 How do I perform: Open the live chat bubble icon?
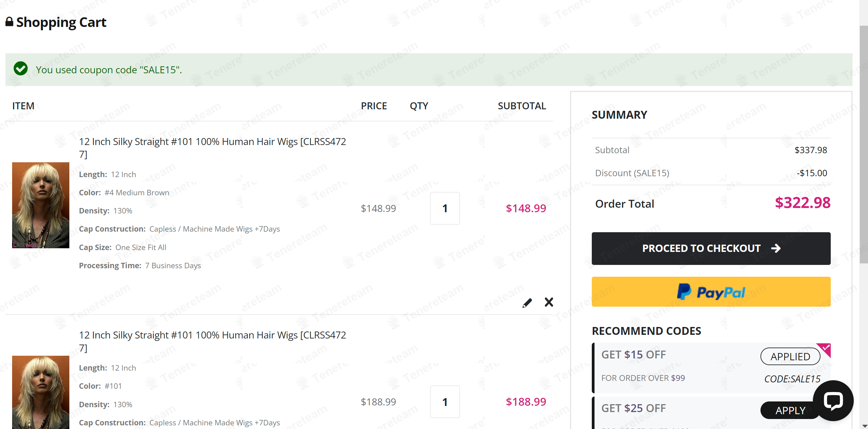(833, 400)
